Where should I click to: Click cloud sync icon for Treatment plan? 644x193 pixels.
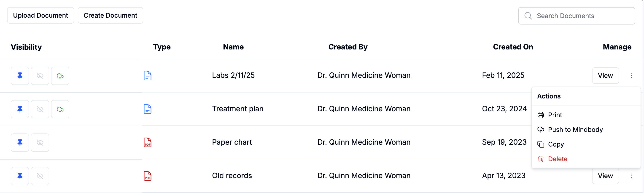coord(60,109)
